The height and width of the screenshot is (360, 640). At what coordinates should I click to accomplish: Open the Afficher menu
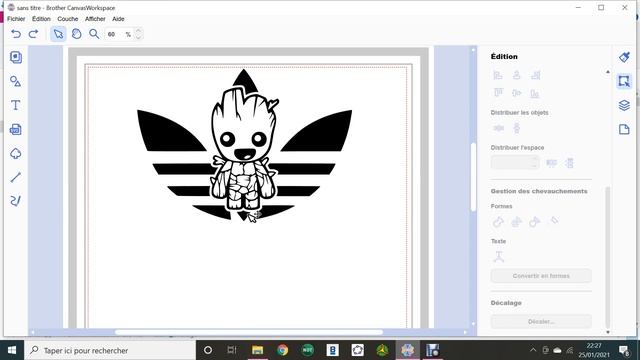click(95, 19)
